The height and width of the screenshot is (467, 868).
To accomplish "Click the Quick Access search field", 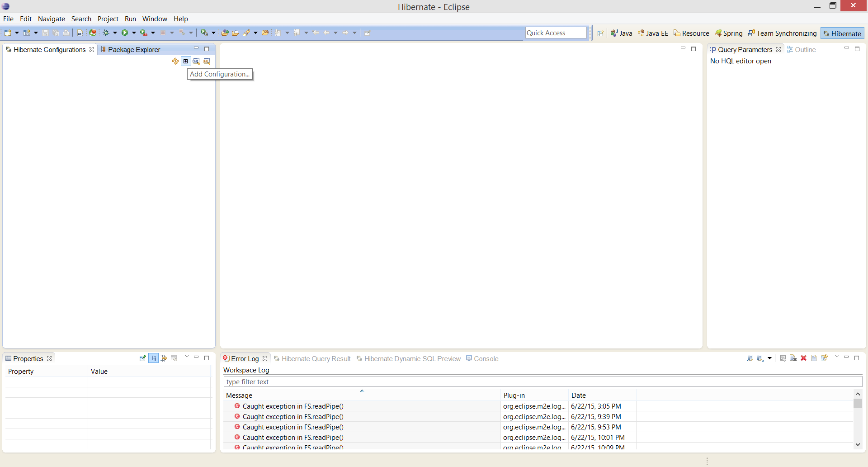I will tap(556, 33).
